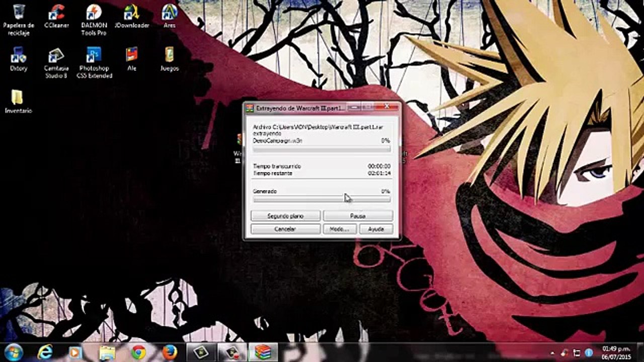Open the File Explorer taskbar folder

[x=107, y=352]
